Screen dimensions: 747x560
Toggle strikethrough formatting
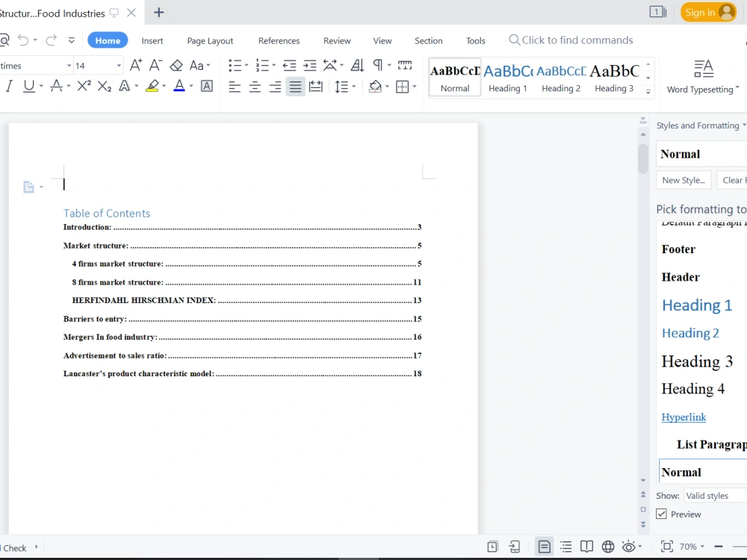(56, 86)
